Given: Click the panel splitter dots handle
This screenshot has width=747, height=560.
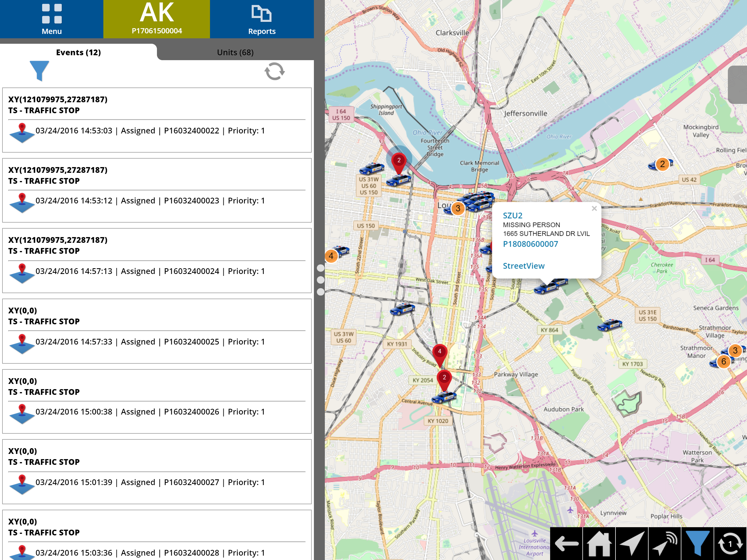Looking at the screenshot, I should (321, 280).
